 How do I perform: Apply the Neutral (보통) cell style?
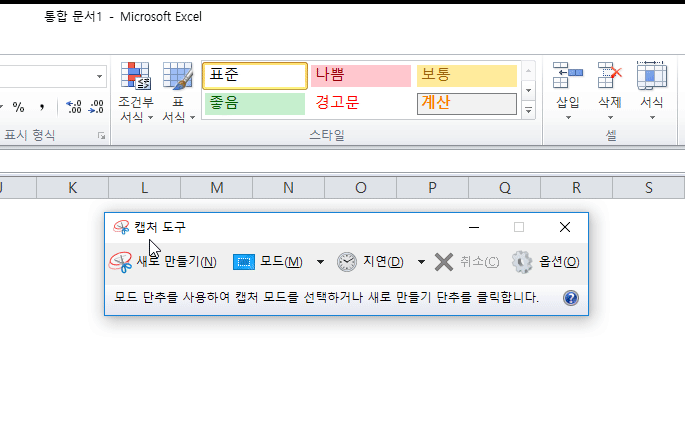click(467, 76)
